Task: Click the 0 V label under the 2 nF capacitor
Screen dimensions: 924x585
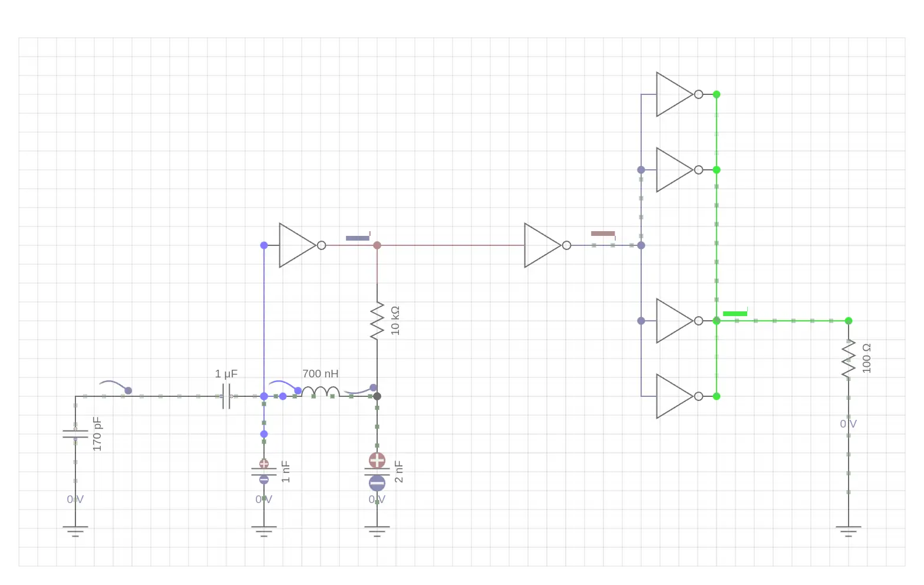Action: pos(377,499)
